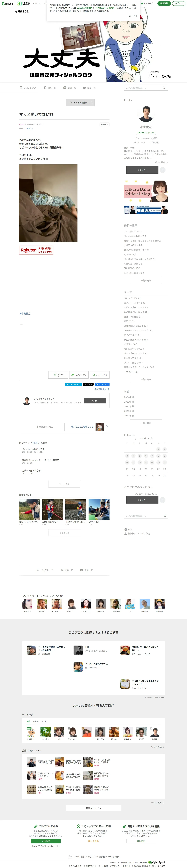Screen dimensions: 187x868
Task: Open theme link 今日の誕生花 ( 965 )
Action: pyautogui.click(x=134, y=349)
